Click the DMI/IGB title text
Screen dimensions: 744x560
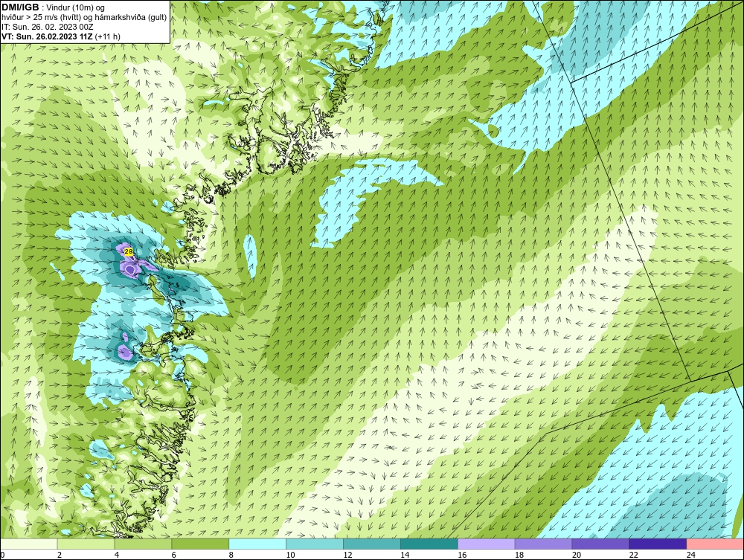click(x=20, y=7)
